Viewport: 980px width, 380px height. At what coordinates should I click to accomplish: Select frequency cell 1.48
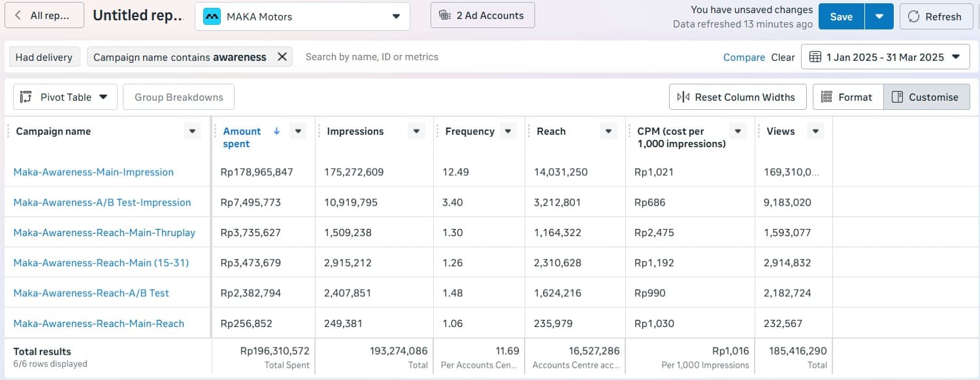[453, 293]
